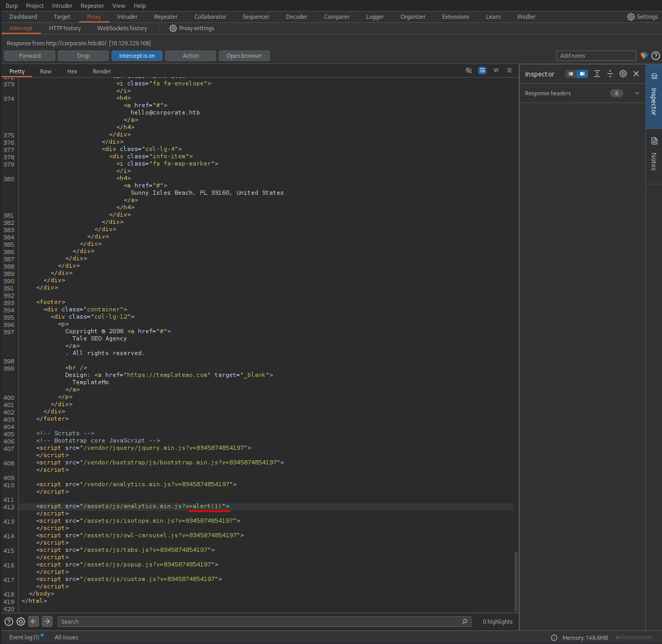Viewport: 662px width, 644px height.
Task: Open the Notes side panel
Action: point(654,155)
